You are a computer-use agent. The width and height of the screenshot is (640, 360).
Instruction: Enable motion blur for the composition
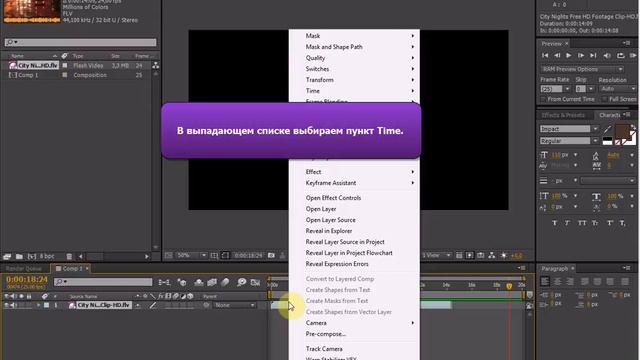[x=225, y=282]
